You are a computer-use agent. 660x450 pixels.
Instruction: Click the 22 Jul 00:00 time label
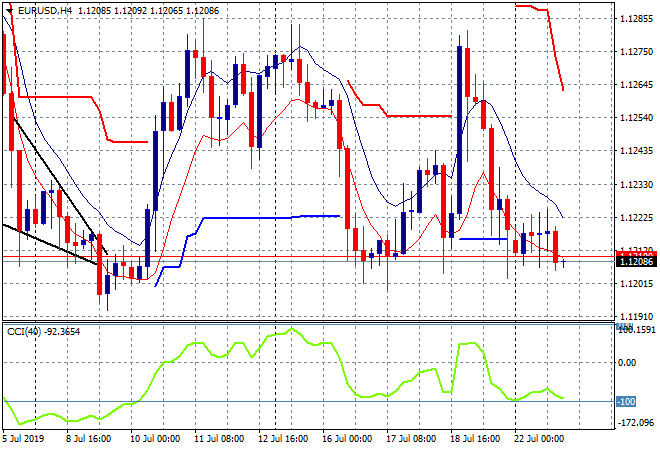pyautogui.click(x=539, y=439)
